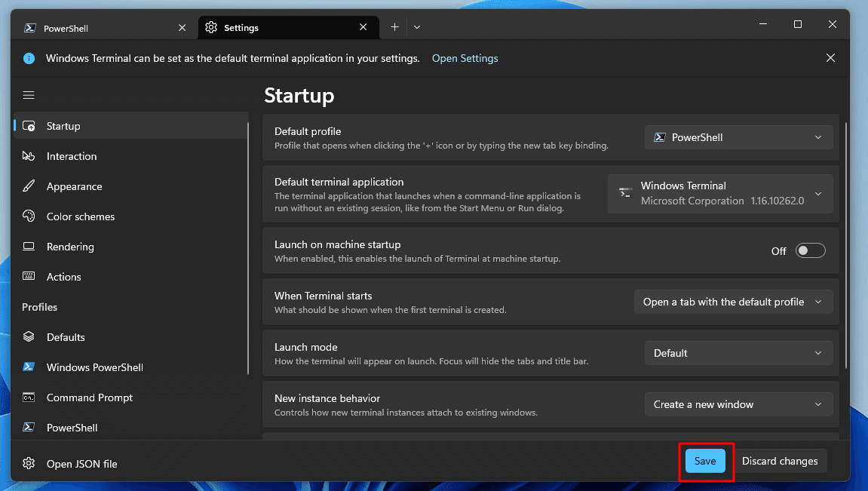Expand the Default profile PowerShell dropdown
This screenshot has width=868, height=491.
738,137
